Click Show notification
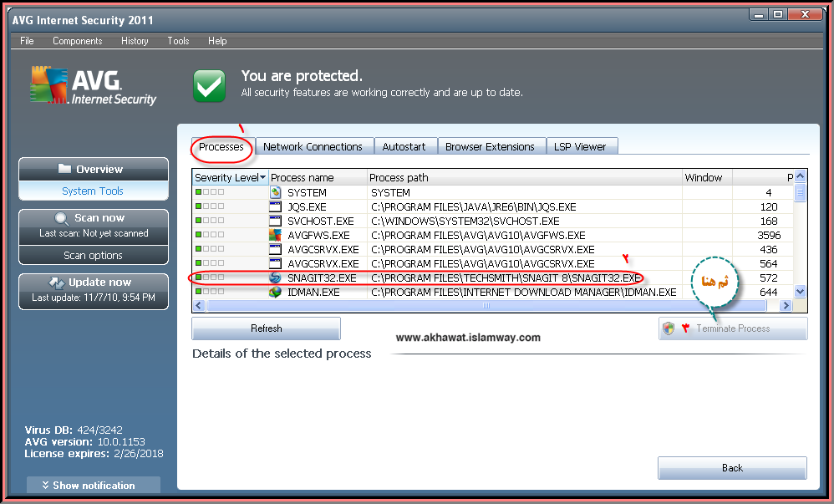 tap(94, 485)
